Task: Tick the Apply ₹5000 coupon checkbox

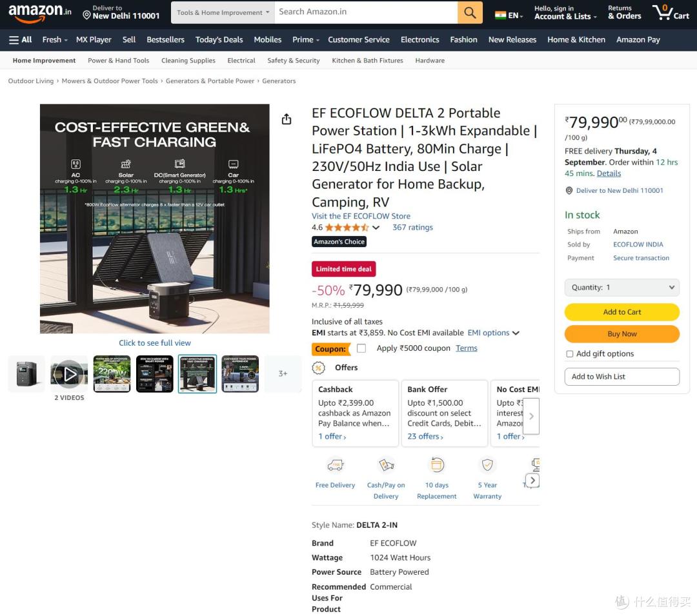Action: pos(361,348)
